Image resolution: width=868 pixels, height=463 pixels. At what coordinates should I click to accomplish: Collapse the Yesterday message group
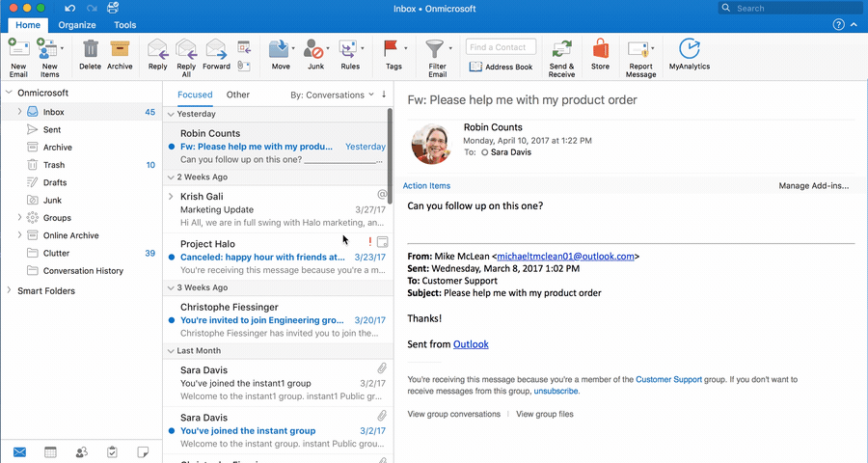pyautogui.click(x=171, y=114)
